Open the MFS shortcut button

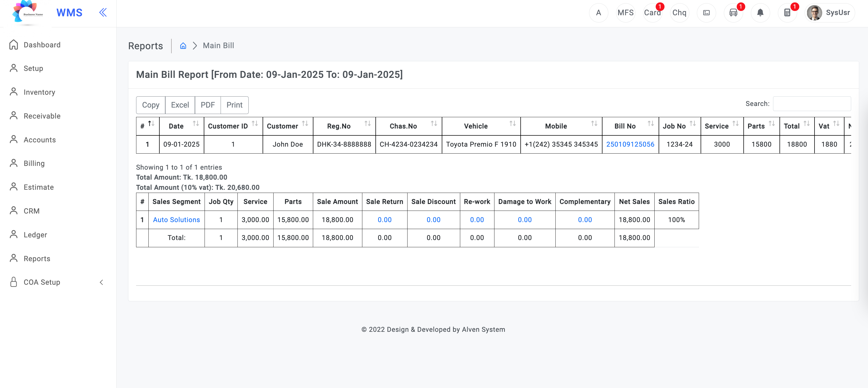pyautogui.click(x=625, y=13)
